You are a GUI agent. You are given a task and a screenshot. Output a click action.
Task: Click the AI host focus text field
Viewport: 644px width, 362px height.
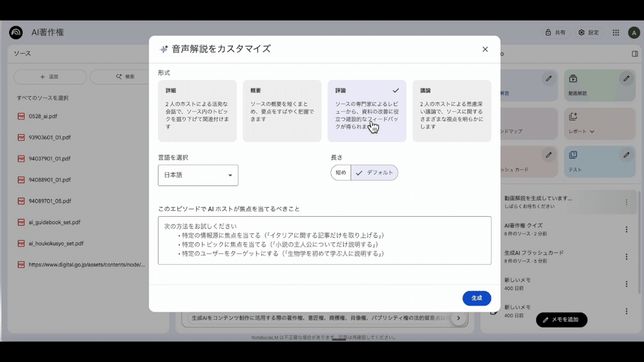(x=324, y=240)
